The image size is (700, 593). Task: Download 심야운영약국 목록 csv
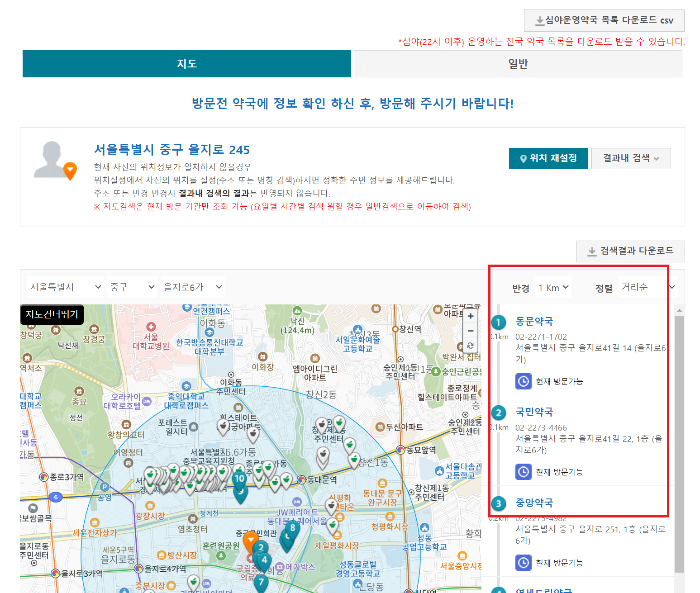604,20
